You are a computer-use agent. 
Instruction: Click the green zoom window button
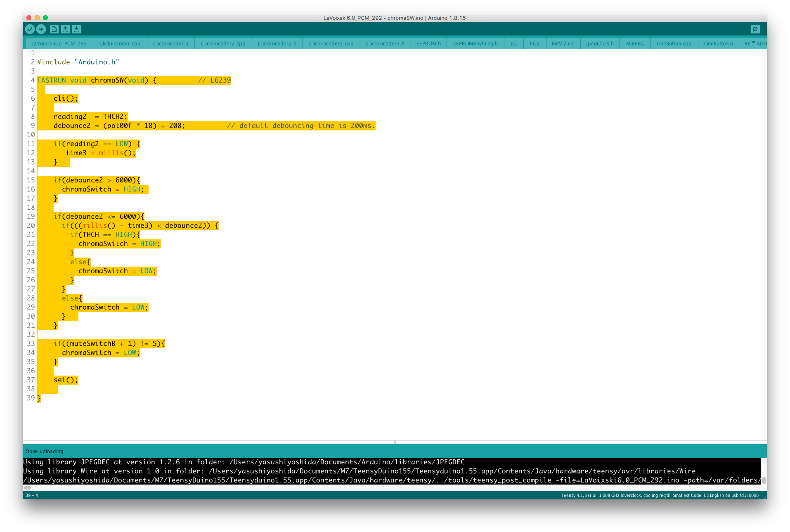(x=45, y=18)
